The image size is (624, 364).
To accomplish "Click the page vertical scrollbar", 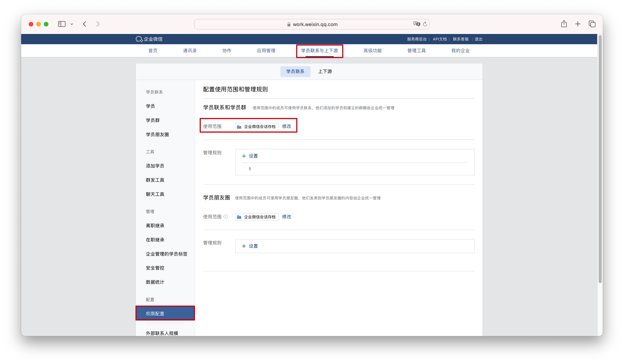I will 600,159.
